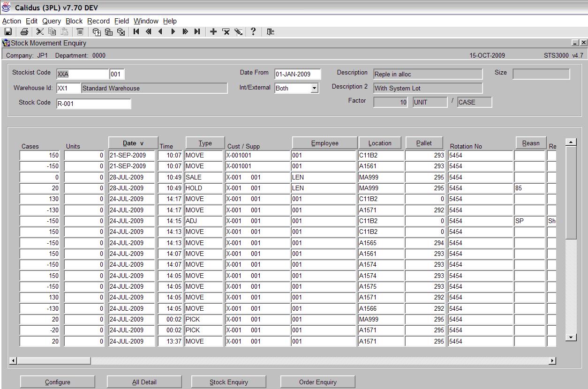
Task: Click the SALE type cell
Action: pos(204,177)
